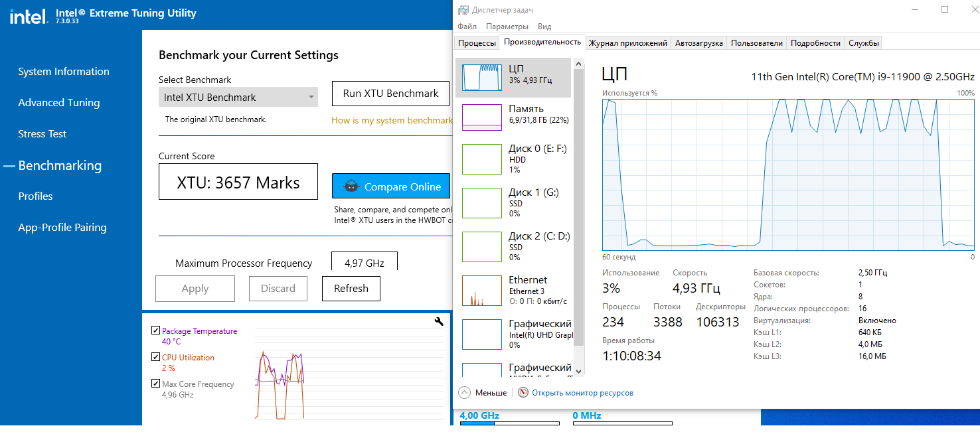Image resolution: width=980 pixels, height=438 pixels.
Task: Uncheck the Package Temperature checkbox
Action: 155,330
